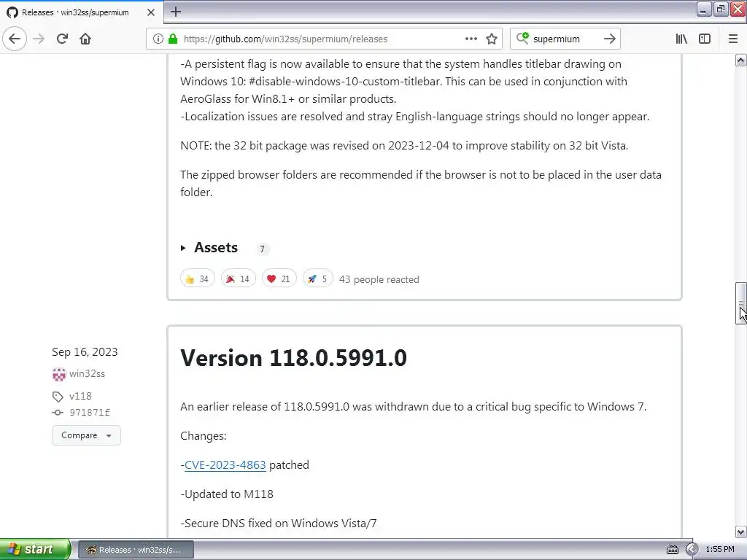Screen dimensions: 747x560
Task: Reload the current page
Action: (x=62, y=39)
